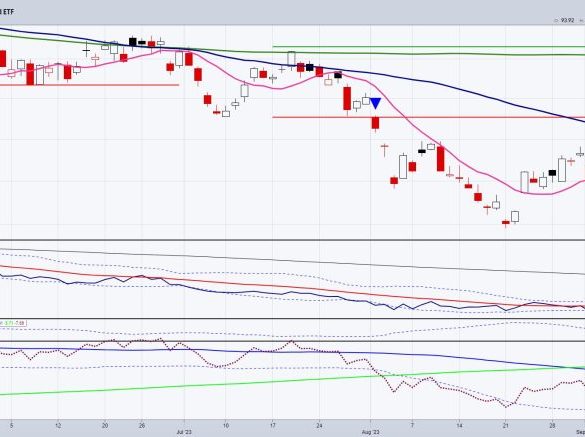This screenshot has height=437, width=585.
Task: Click the ETF title label at top left
Action: (7, 12)
